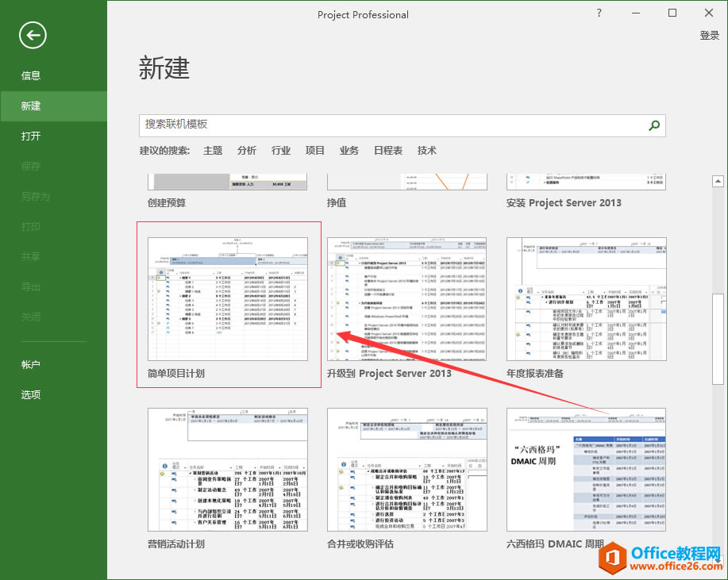This screenshot has width=728, height=580.
Task: Open the 挣值 partial chart thumbnail
Action: coord(406,182)
